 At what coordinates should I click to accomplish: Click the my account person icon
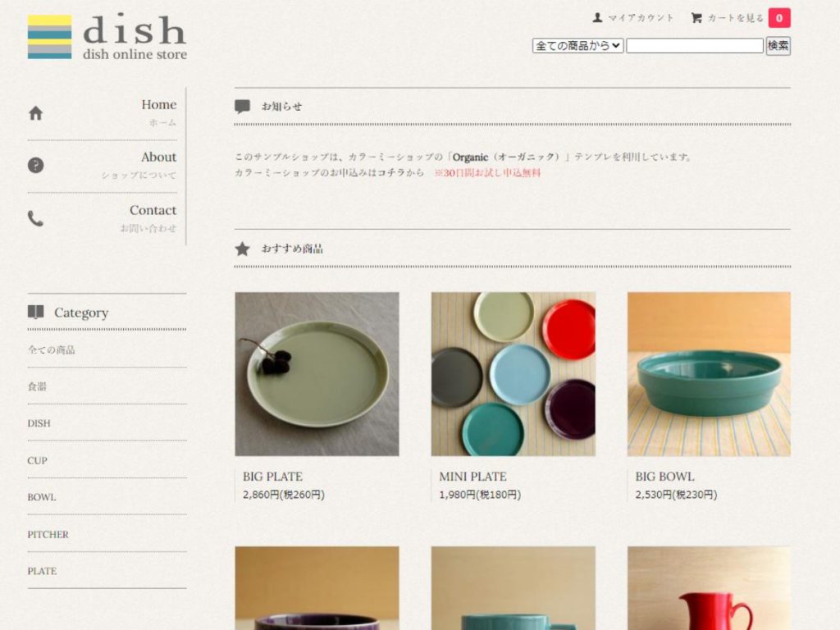point(597,18)
